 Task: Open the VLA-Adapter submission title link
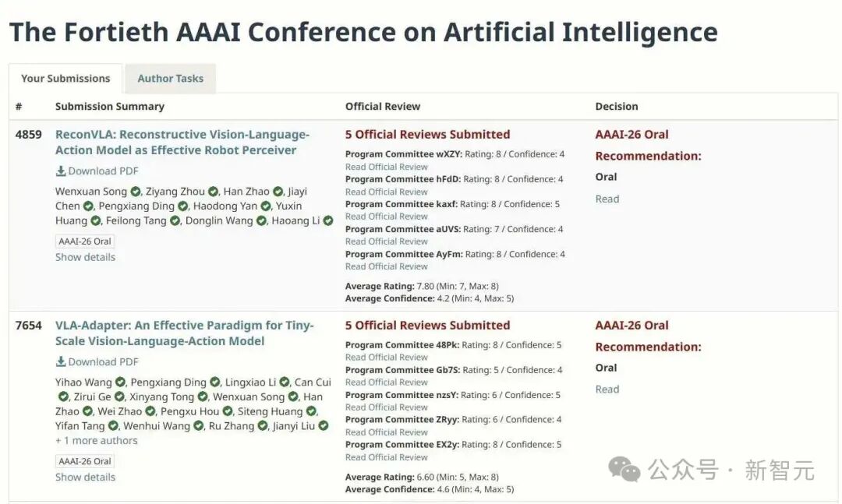(185, 333)
